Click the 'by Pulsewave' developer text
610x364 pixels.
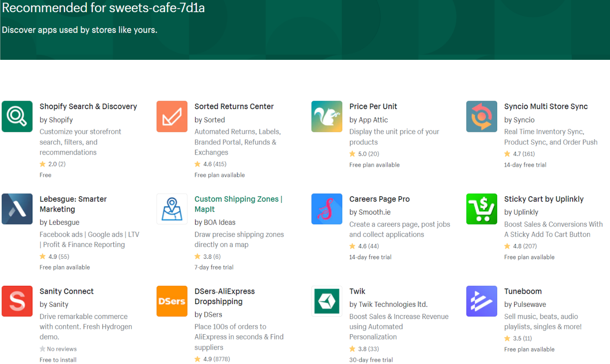[525, 304]
